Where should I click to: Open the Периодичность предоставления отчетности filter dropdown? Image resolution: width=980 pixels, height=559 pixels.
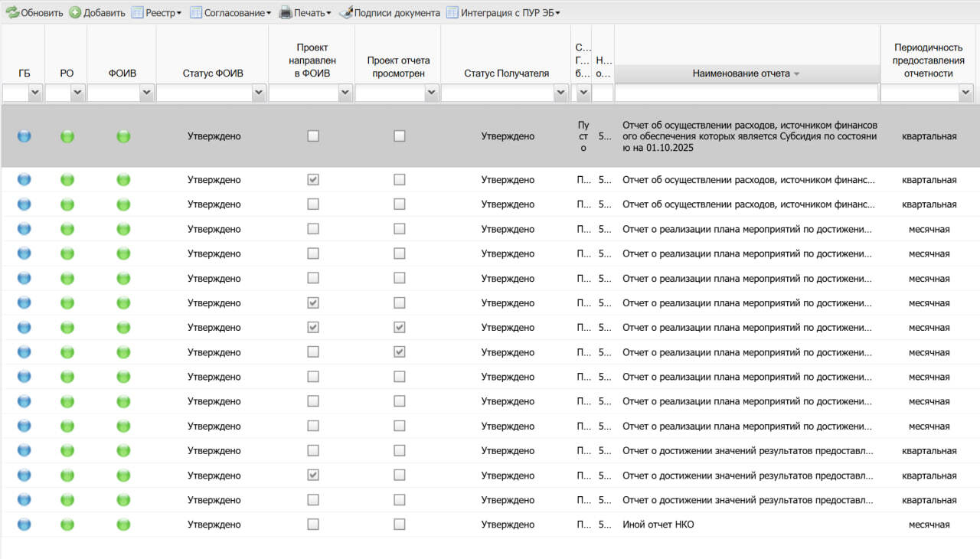click(965, 93)
